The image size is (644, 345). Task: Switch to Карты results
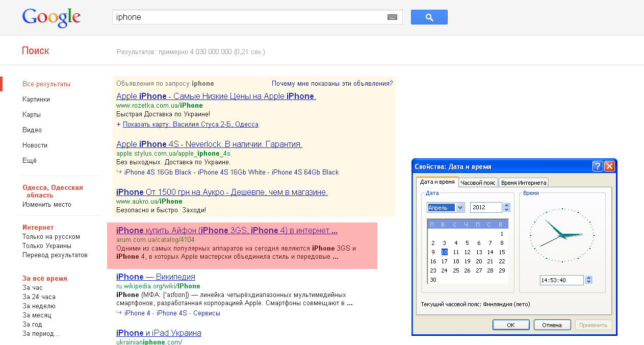coord(32,115)
